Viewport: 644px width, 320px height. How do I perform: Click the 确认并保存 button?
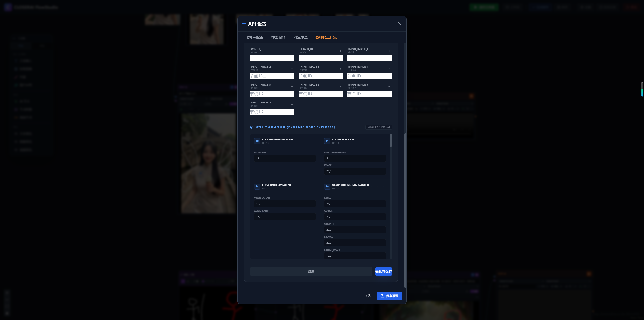[384, 272]
